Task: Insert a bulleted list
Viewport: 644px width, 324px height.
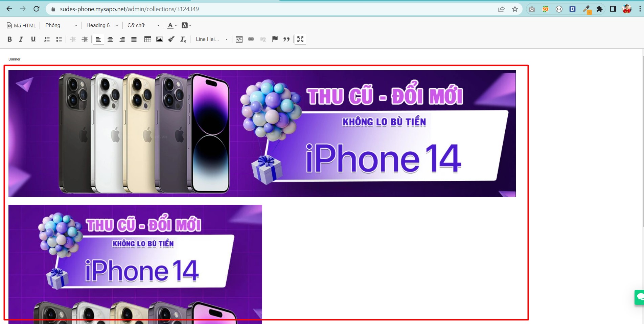Action: tap(59, 39)
